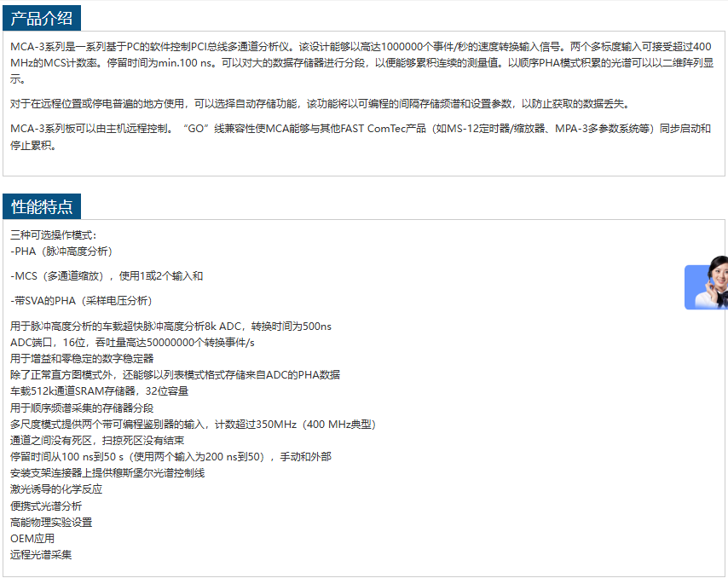The image size is (728, 584).
Task: Click the line about the 8k ADC 500ns conversion time
Action: pos(170,326)
